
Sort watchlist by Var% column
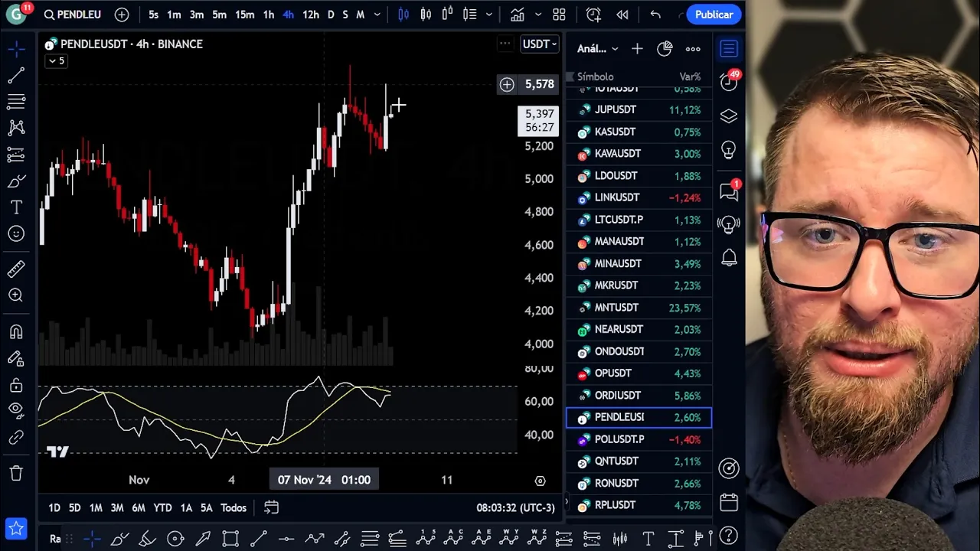[690, 77]
